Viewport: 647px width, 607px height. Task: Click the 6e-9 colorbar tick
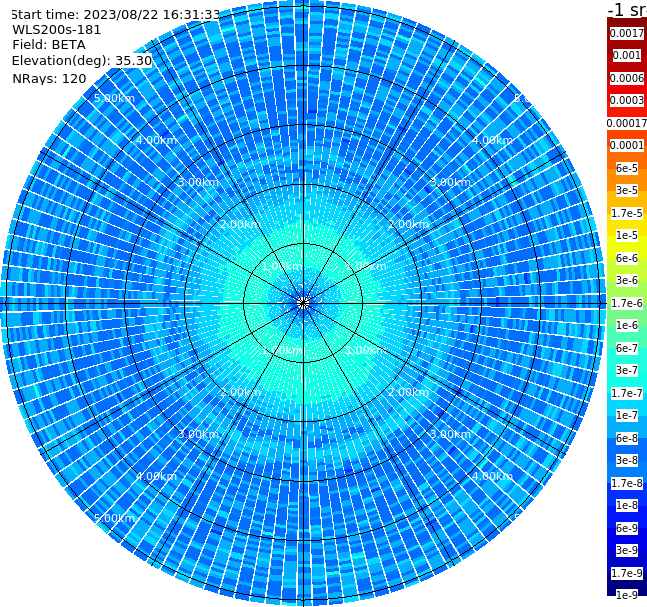627,528
